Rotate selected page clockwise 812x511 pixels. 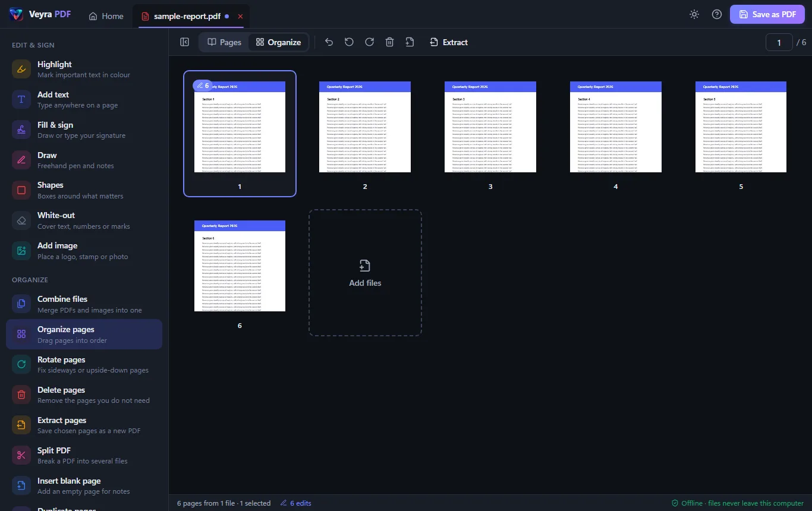(x=369, y=42)
